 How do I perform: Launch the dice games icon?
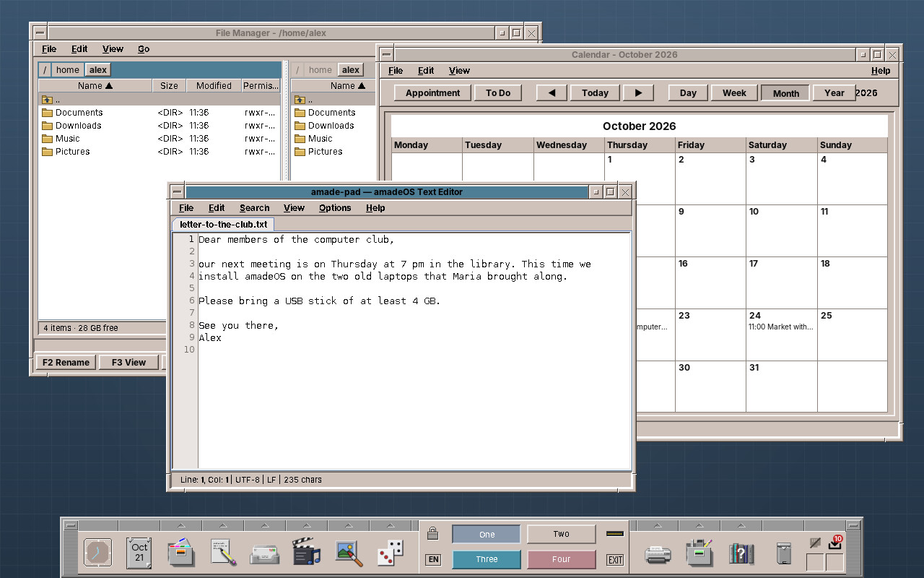pyautogui.click(x=390, y=553)
